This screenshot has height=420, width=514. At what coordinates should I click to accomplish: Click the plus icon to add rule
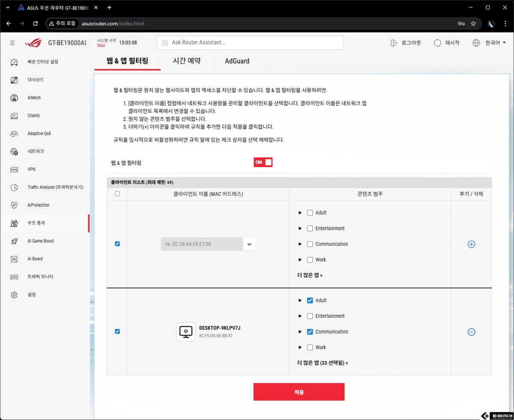point(471,244)
